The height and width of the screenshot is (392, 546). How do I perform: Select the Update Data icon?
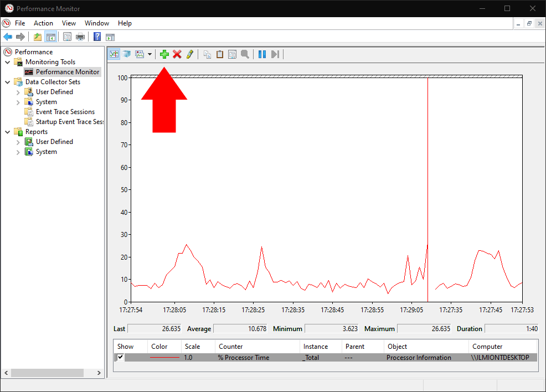(x=275, y=54)
